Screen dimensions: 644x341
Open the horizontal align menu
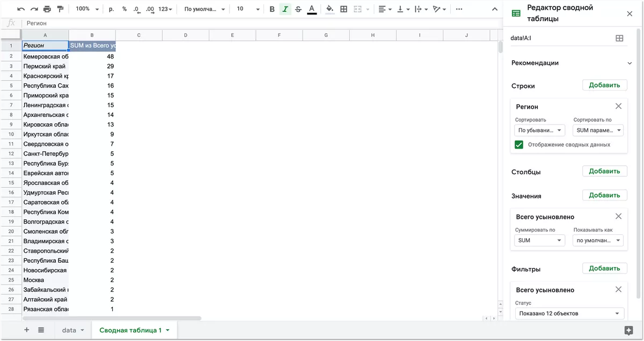coord(385,9)
